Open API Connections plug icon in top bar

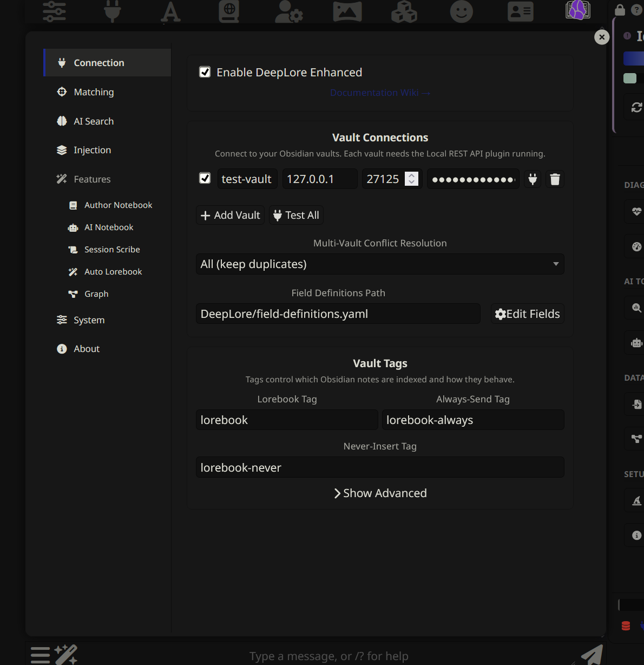pos(113,11)
